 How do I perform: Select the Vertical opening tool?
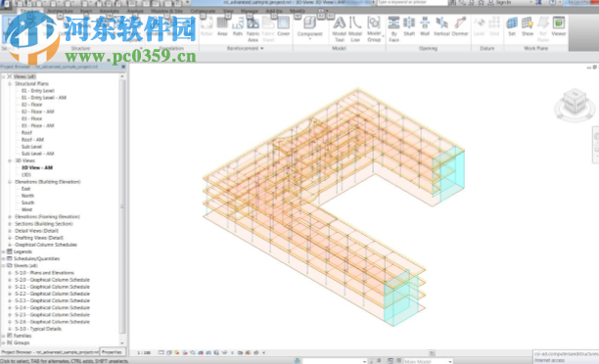[x=442, y=26]
